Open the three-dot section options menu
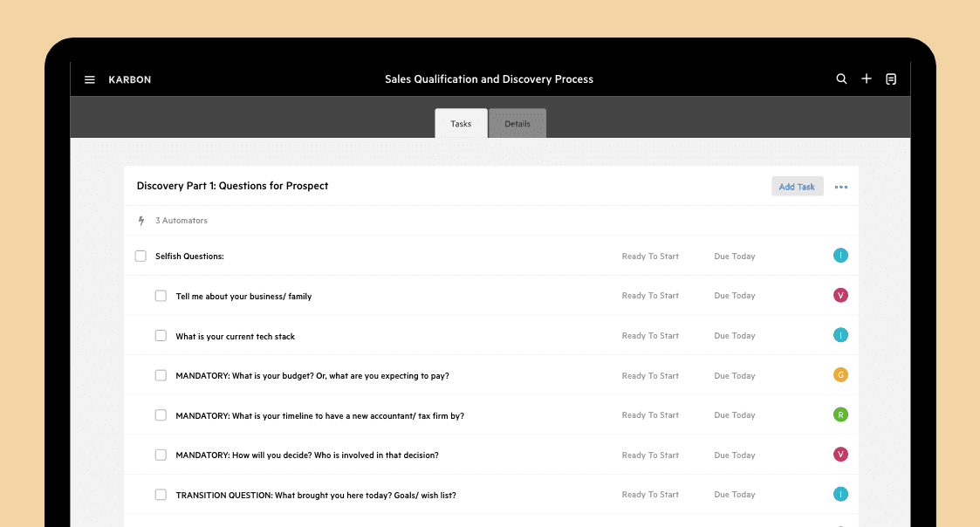Screen dimensions: 980x527 click(x=840, y=187)
